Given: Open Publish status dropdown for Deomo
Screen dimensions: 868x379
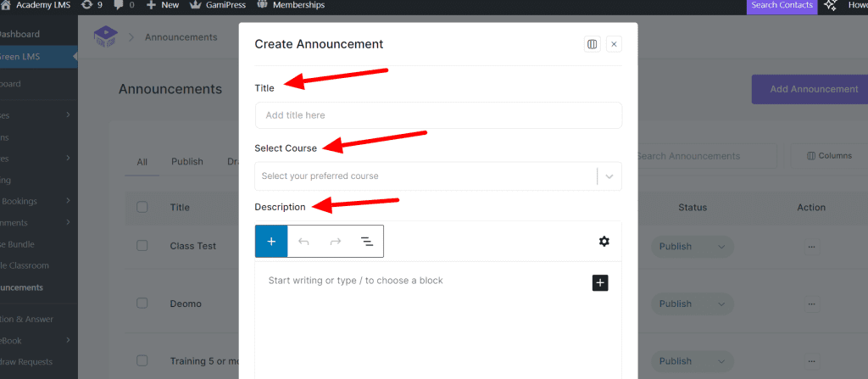Looking at the screenshot, I should tap(693, 304).
